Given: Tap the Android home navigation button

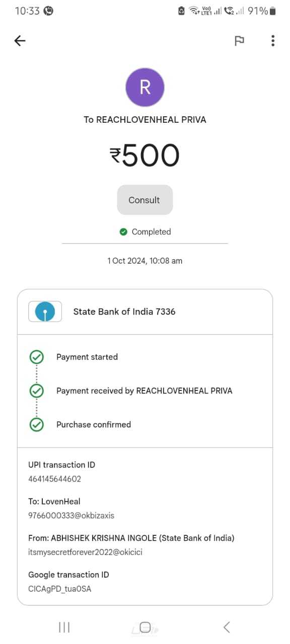Looking at the screenshot, I should coord(145,627).
